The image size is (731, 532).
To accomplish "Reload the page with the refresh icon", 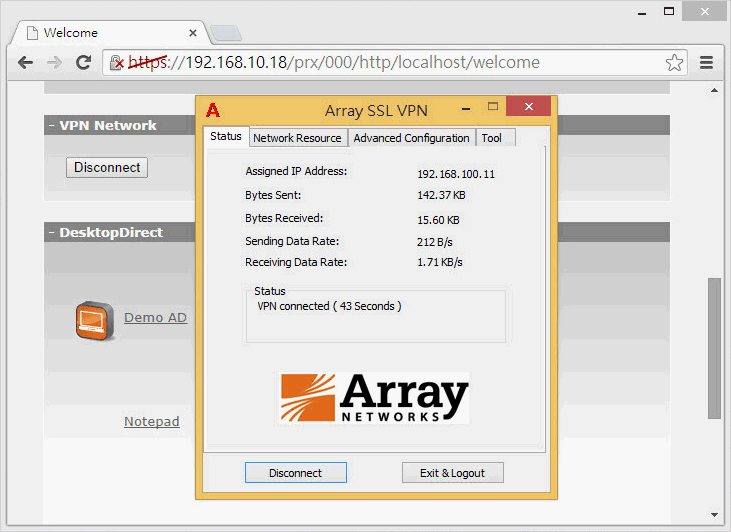I will 83,62.
